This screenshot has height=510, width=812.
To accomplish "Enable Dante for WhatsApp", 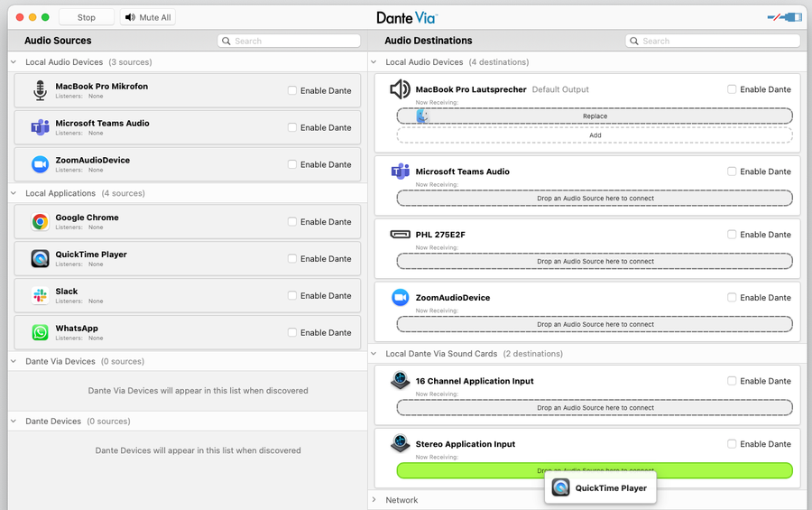I will pyautogui.click(x=292, y=332).
